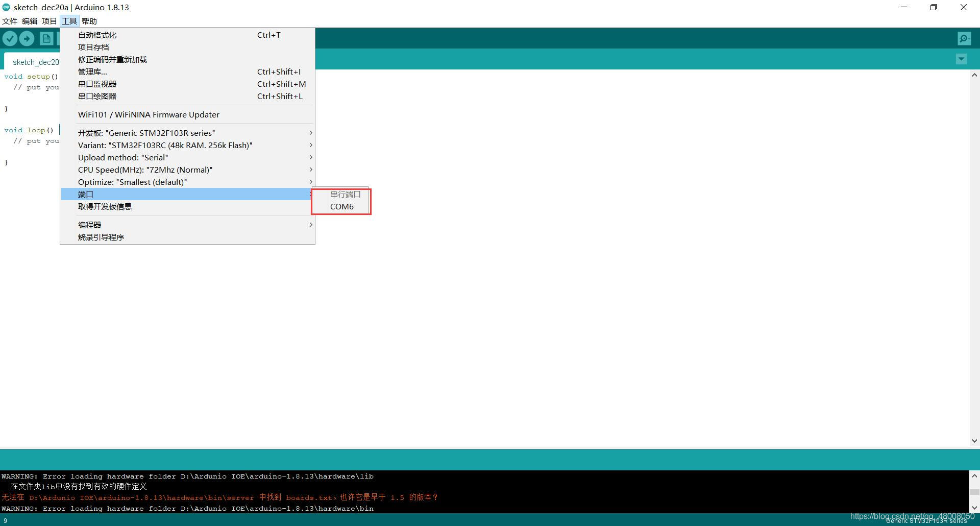
Task: Select 取得开发板信息 entry
Action: click(187, 206)
